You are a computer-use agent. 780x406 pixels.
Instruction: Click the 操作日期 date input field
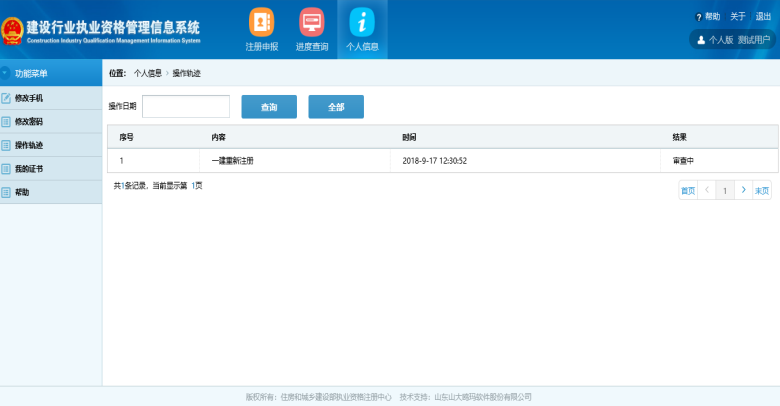point(186,106)
